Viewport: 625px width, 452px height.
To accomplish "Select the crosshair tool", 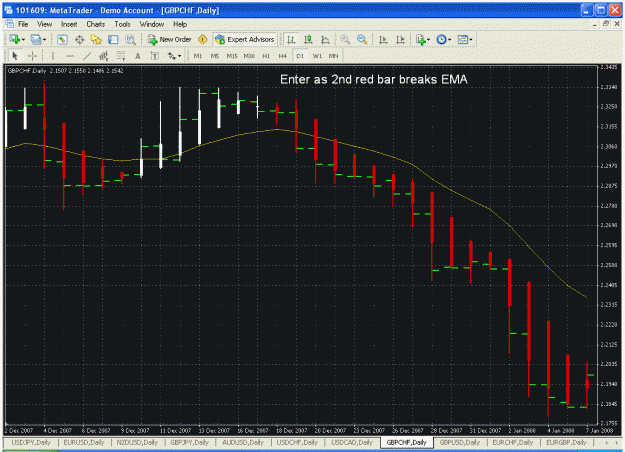I will pos(32,56).
